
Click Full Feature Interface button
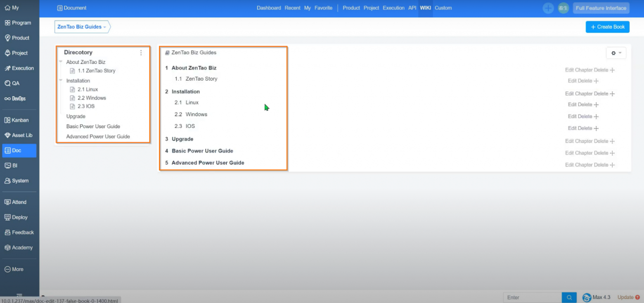click(601, 8)
